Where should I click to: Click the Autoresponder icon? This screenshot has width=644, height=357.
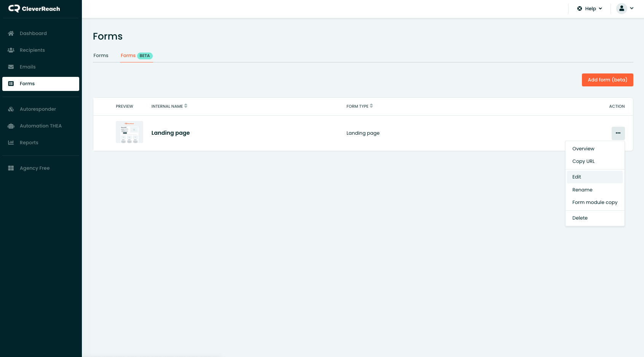pos(11,109)
